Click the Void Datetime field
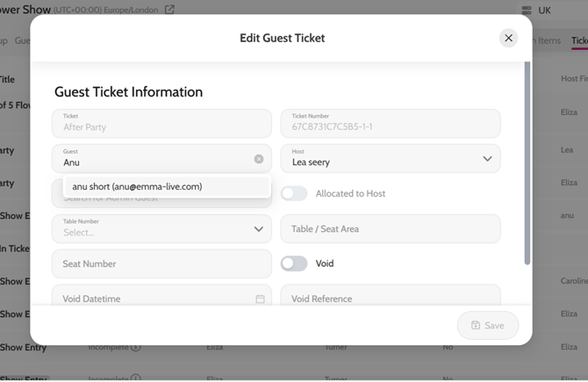 click(161, 297)
